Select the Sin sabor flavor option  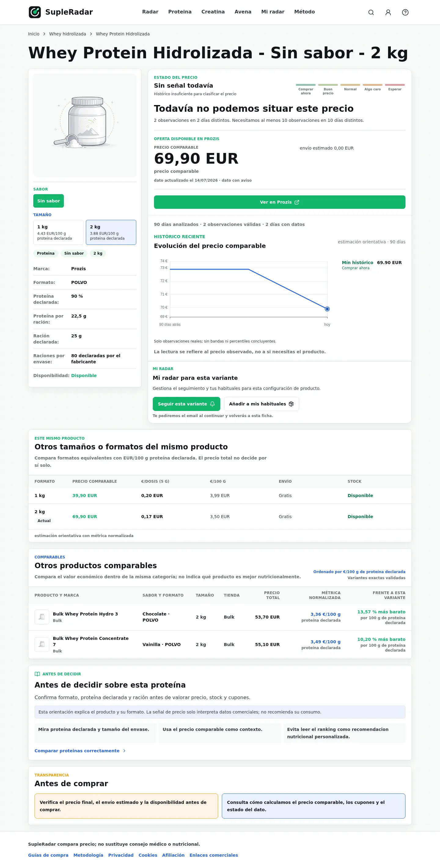point(49,201)
